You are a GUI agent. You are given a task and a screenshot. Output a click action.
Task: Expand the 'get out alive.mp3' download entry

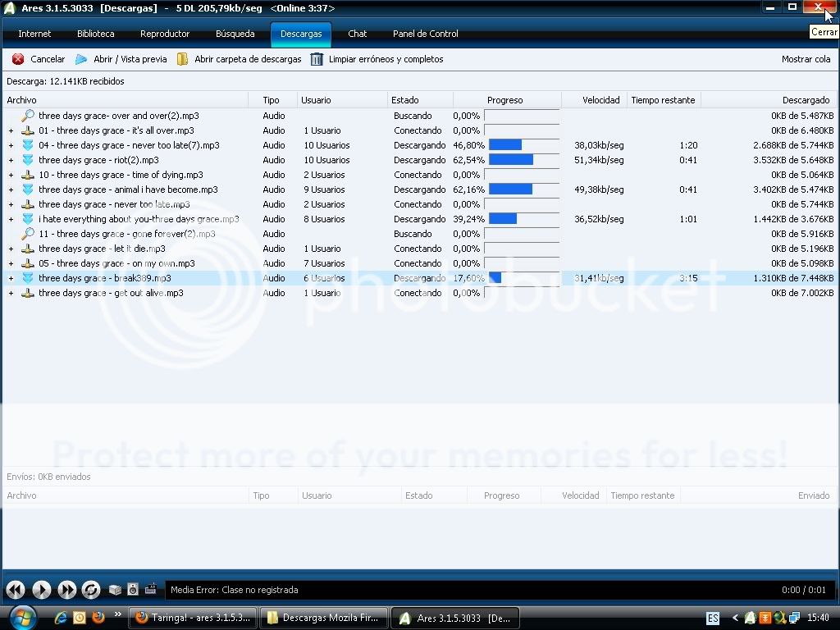[11, 293]
